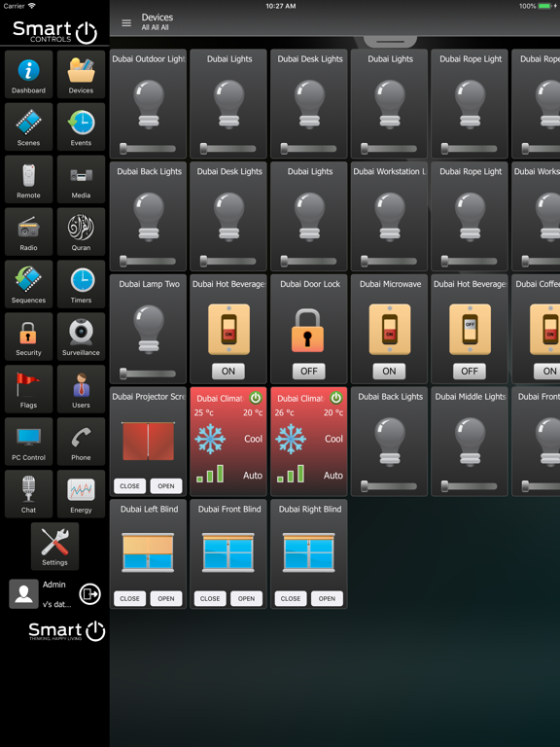Image resolution: width=560 pixels, height=747 pixels.
Task: Adjust the Dubai Outdoor Light dimmer slider
Action: (148, 149)
